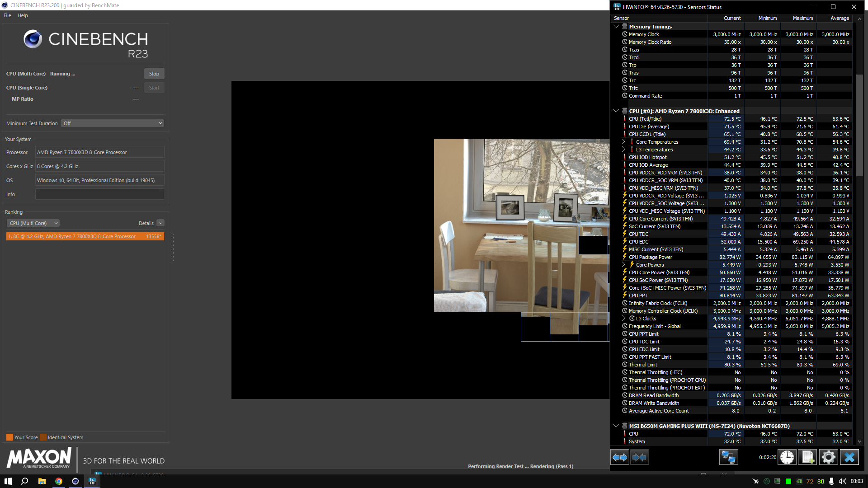Expand the L3 Temperatures subtree
Screen dimensions: 868x488
coord(623,149)
